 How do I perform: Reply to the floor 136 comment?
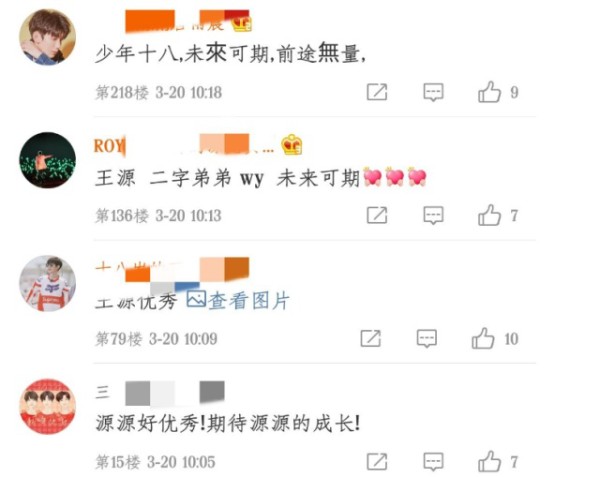433,215
